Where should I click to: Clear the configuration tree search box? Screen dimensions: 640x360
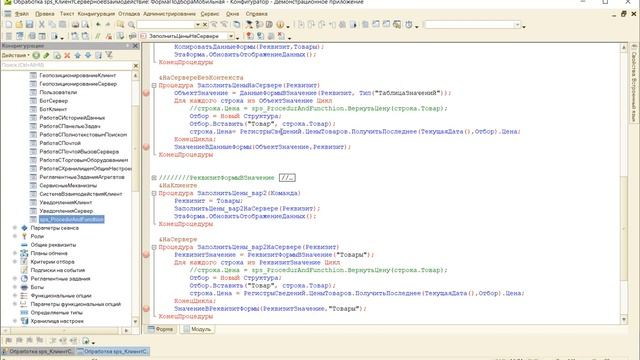pos(136,65)
